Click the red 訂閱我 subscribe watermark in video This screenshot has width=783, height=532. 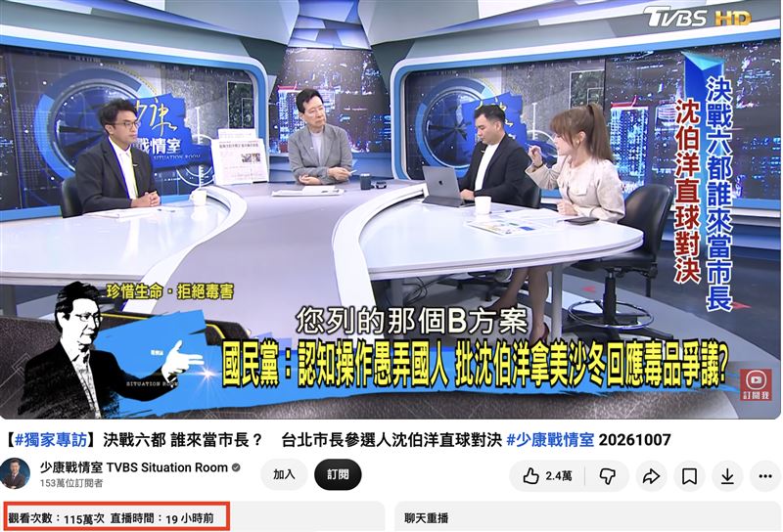tap(756, 384)
